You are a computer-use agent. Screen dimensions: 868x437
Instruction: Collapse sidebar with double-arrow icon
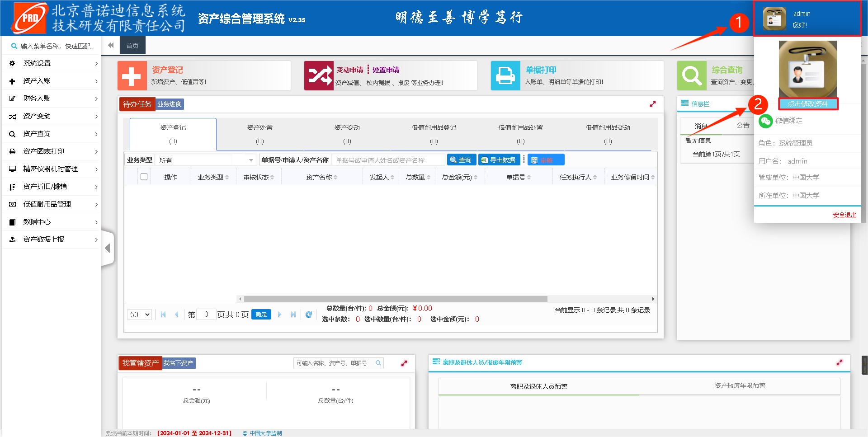coord(111,45)
